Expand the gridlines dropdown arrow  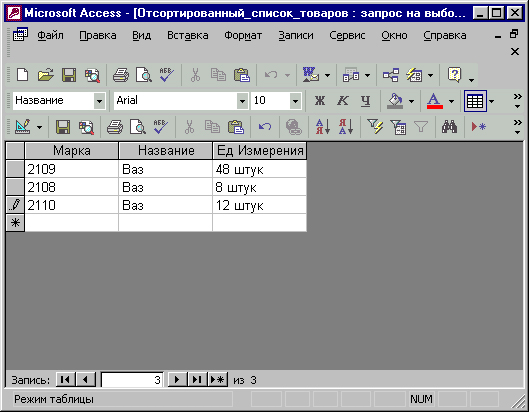click(492, 101)
